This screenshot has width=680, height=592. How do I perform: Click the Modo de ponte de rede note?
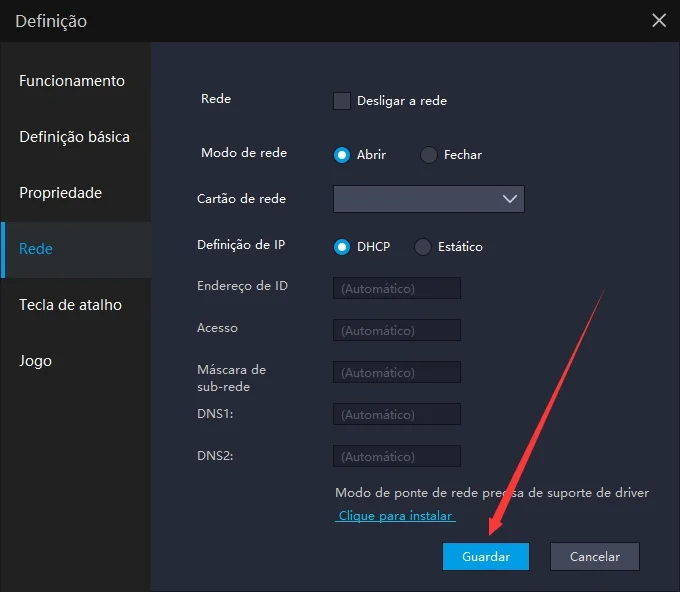[492, 493]
